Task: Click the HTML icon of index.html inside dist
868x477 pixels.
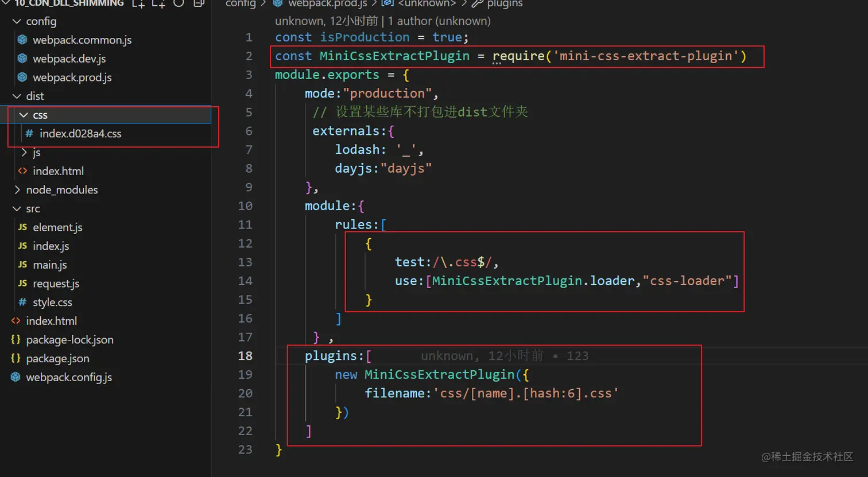Action: [x=22, y=170]
